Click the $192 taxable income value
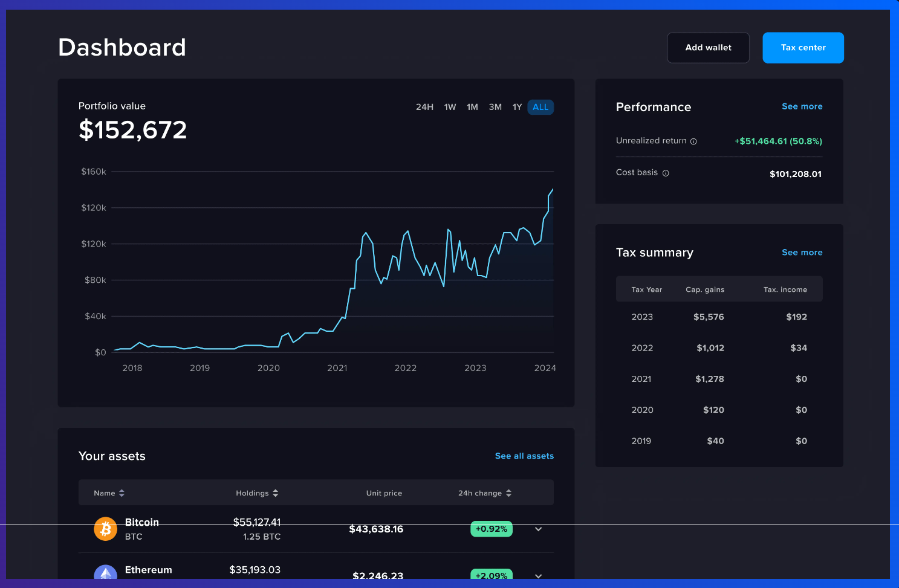 [797, 317]
